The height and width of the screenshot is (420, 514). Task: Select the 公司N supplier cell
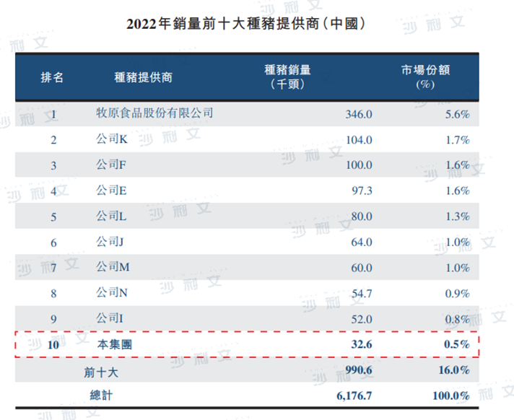(x=112, y=292)
